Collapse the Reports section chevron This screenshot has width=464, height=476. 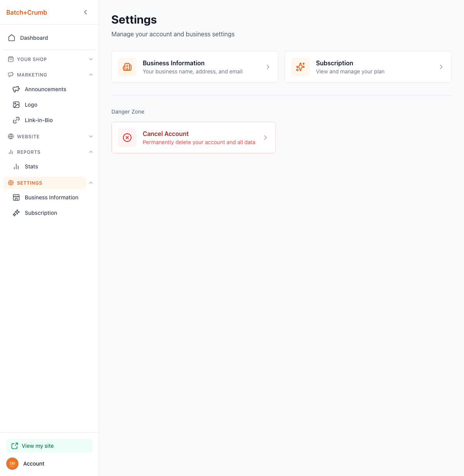coord(91,152)
